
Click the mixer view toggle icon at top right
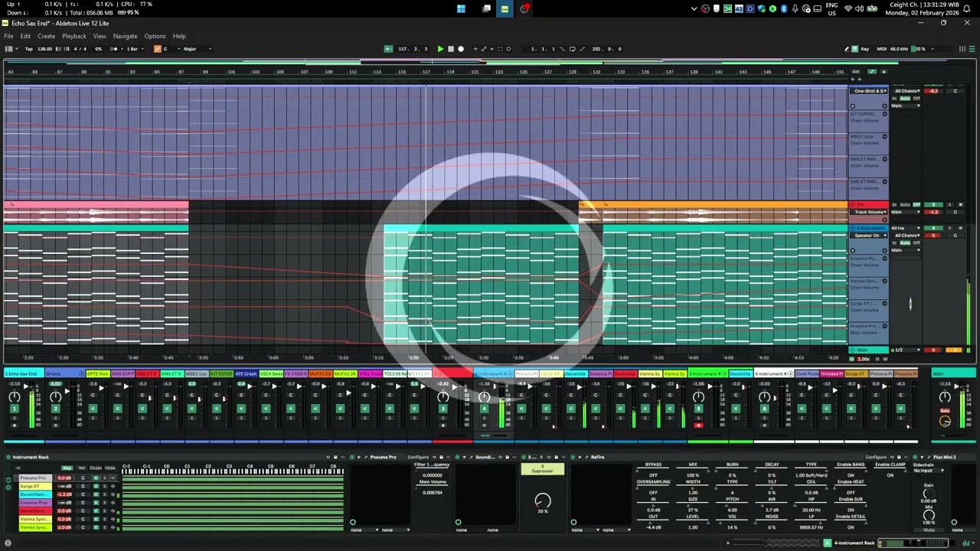tap(962, 49)
